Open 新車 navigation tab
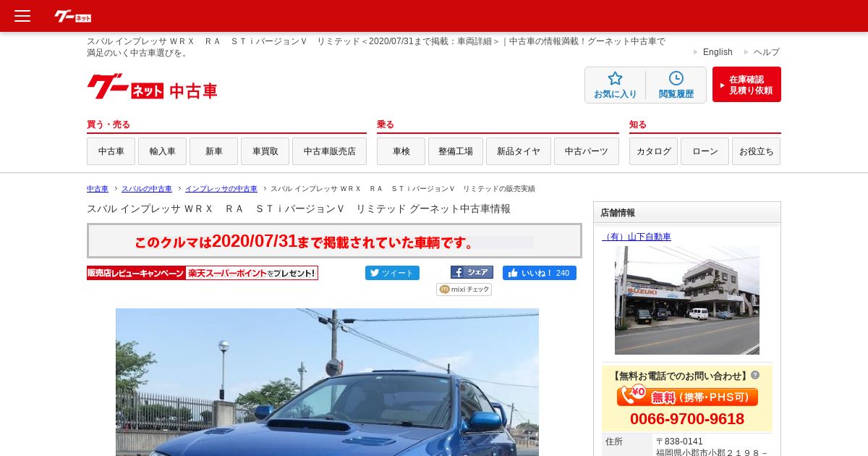The image size is (868, 456). click(x=213, y=151)
